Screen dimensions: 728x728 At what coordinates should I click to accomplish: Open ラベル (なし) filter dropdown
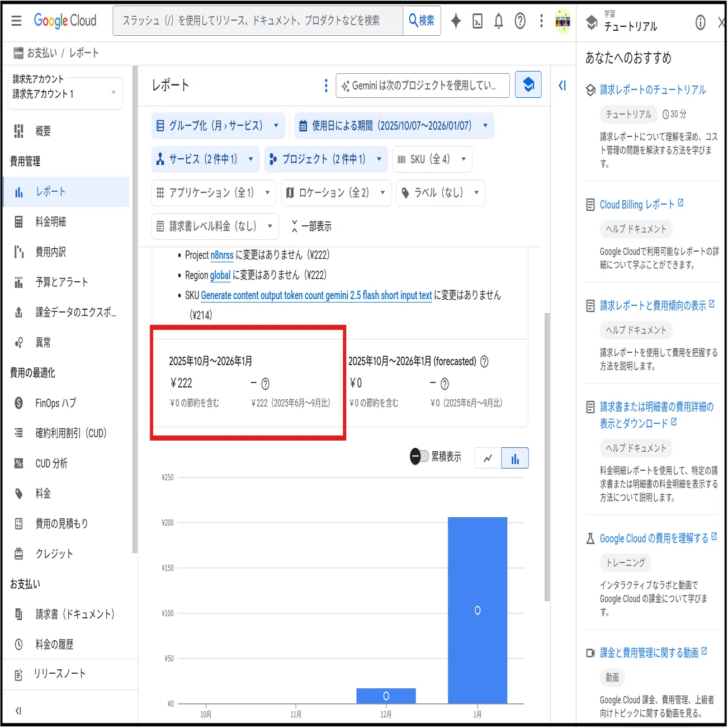pos(441,193)
